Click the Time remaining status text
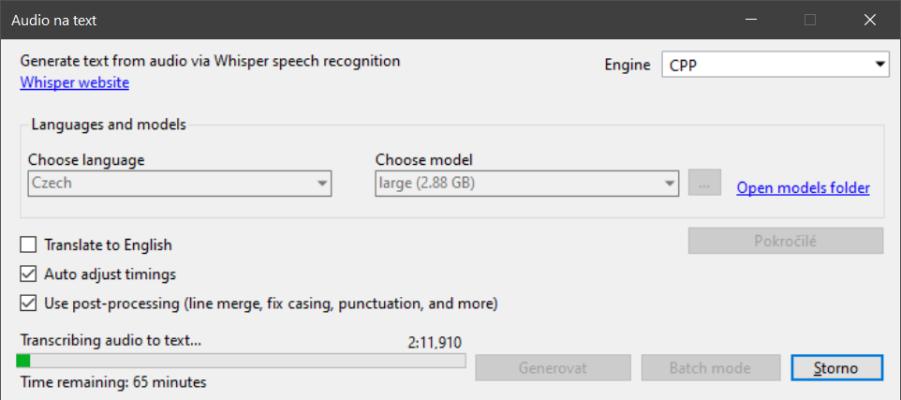Viewport: 901px width, 400px height. coord(113,382)
